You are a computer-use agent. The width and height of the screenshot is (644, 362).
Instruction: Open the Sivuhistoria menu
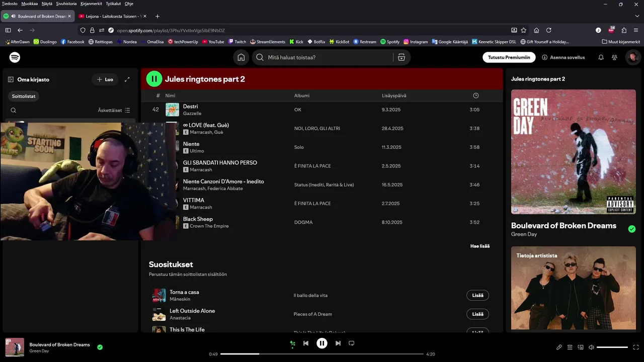coord(66,4)
